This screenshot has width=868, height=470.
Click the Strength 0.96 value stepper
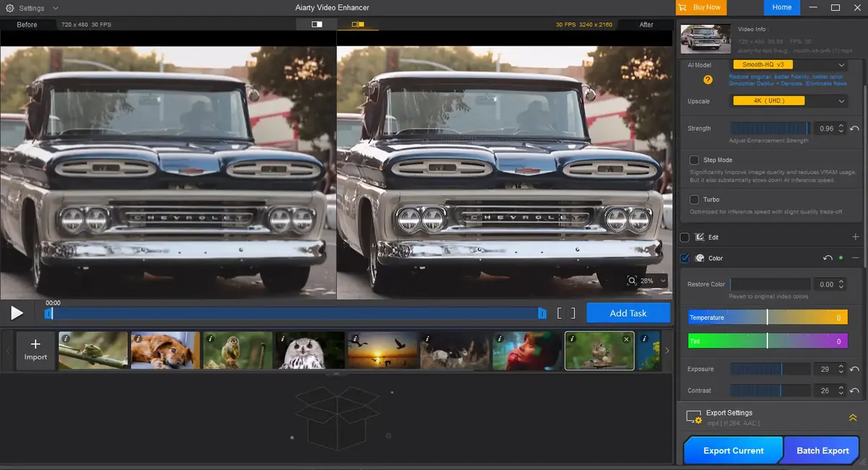pos(831,128)
